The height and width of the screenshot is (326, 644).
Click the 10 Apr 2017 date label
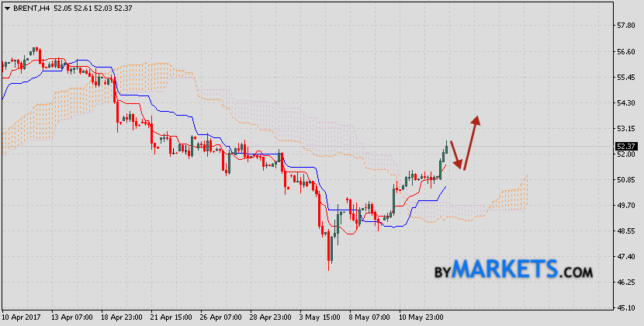20,318
